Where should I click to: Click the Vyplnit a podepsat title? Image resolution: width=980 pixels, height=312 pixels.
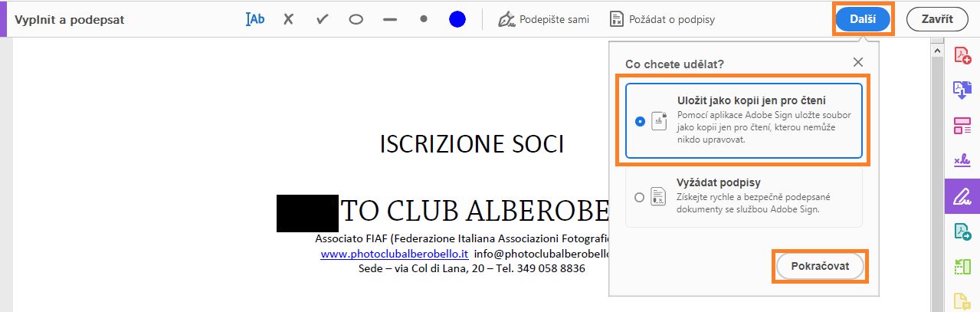pos(69,20)
